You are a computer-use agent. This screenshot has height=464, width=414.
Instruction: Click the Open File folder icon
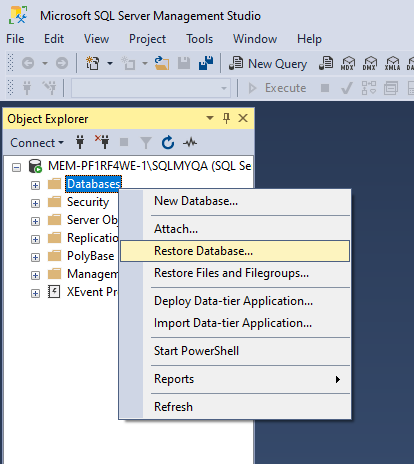click(162, 63)
